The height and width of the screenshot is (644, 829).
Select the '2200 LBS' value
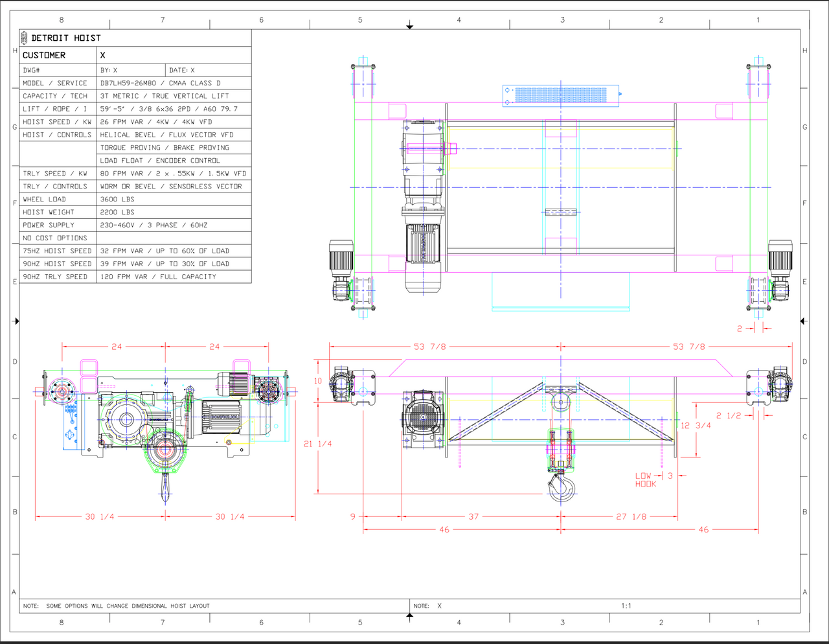[117, 213]
